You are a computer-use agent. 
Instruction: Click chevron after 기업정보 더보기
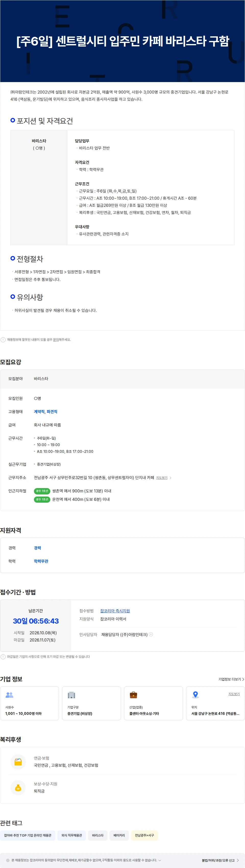(243, 679)
